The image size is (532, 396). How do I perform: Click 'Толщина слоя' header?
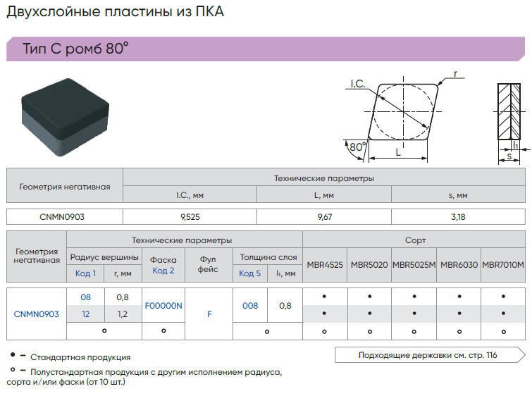(268, 257)
